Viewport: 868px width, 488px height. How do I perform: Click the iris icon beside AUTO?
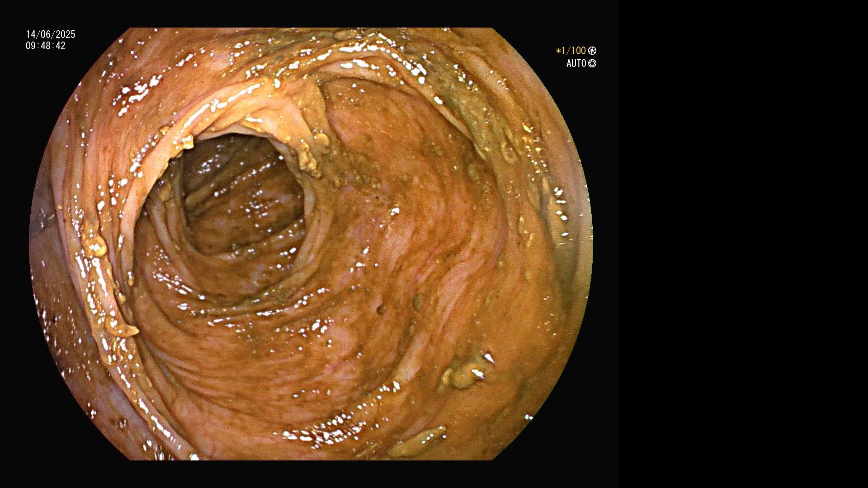(592, 63)
